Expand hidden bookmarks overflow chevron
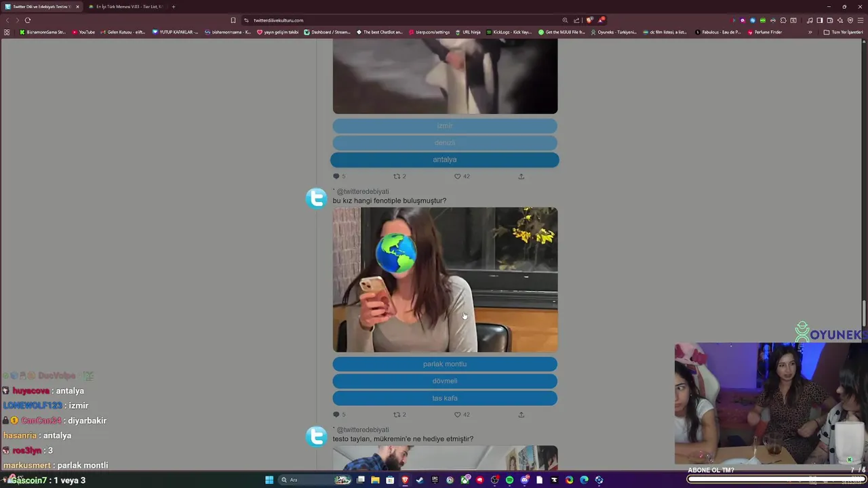Viewport: 868px width, 488px height. tap(810, 32)
